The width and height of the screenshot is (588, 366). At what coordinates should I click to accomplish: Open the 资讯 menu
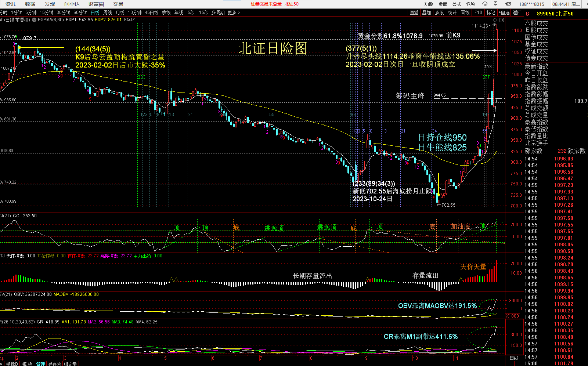tap(10, 4)
